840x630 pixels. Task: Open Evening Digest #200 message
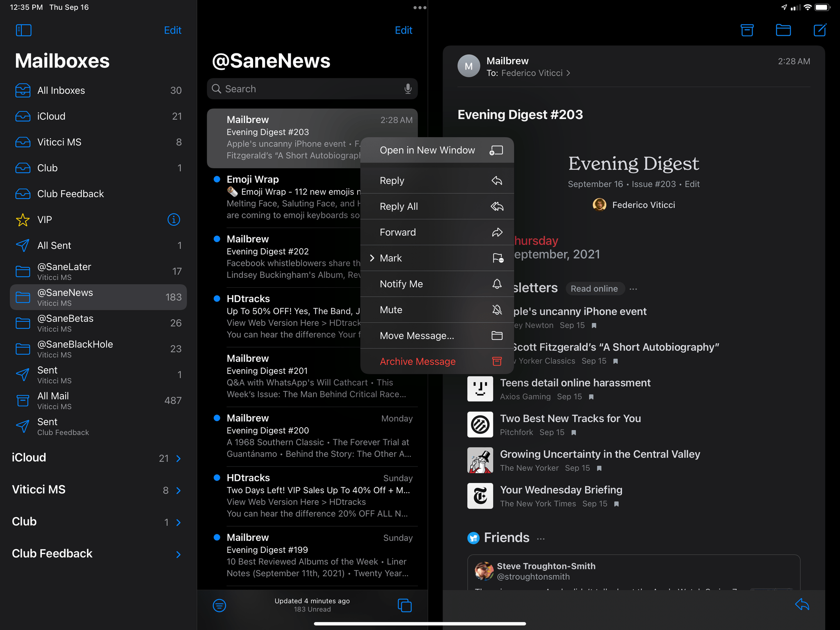pos(312,436)
